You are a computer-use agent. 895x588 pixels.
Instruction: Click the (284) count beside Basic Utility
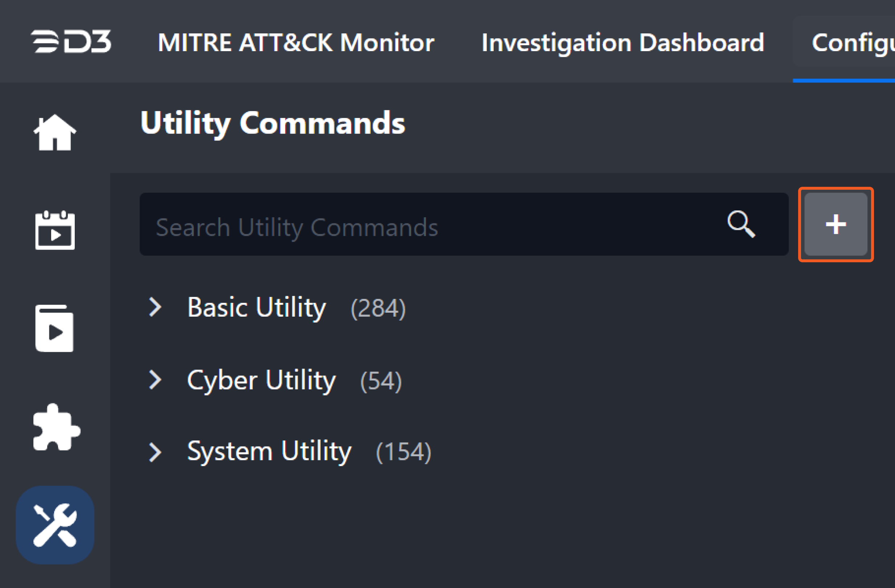click(378, 308)
